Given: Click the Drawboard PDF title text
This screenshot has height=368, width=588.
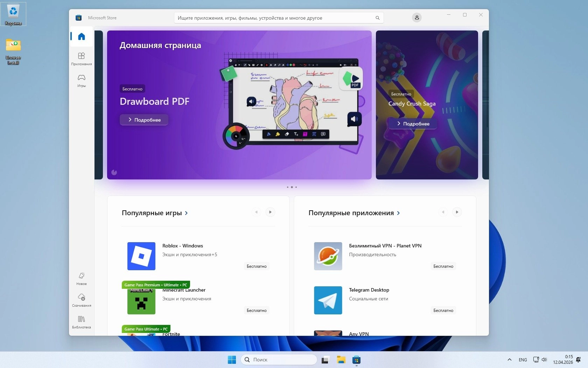Looking at the screenshot, I should pos(154,101).
